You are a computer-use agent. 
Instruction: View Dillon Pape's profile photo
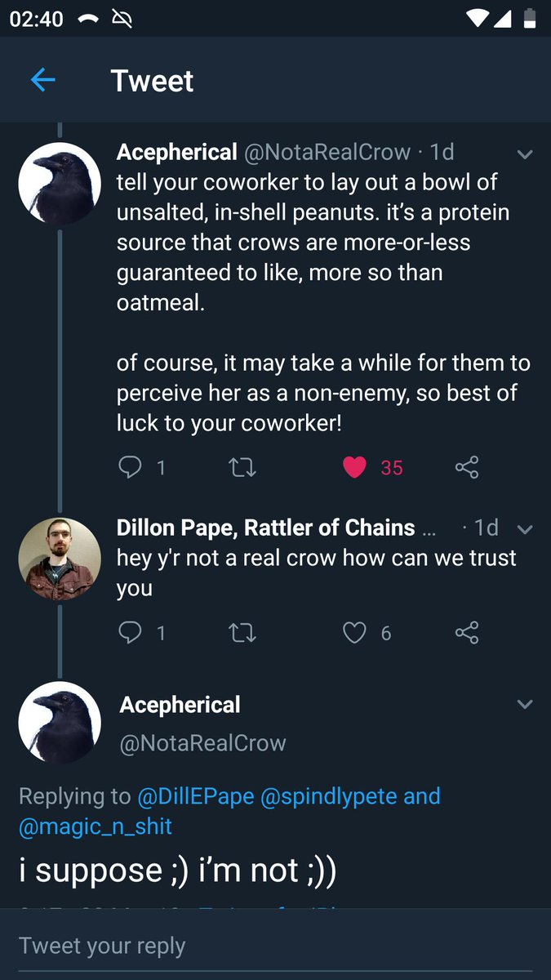click(x=60, y=559)
